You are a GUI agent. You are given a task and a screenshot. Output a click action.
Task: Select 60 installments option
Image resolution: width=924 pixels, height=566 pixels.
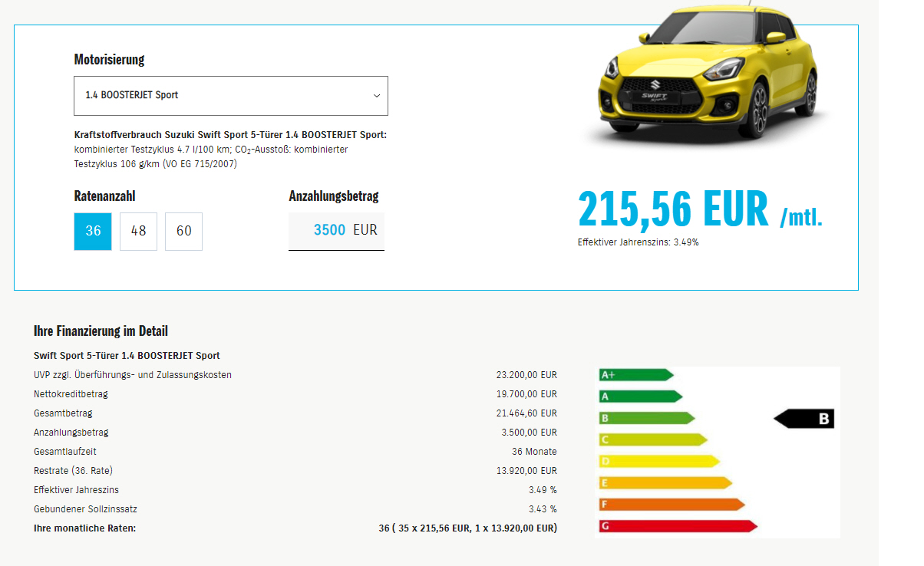tap(184, 231)
